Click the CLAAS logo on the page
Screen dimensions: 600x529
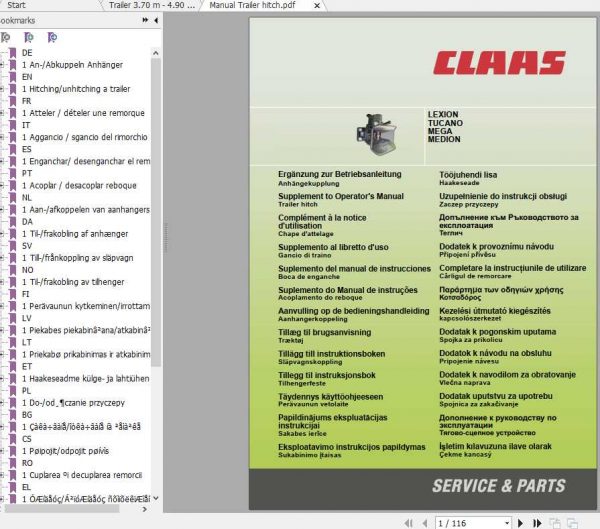point(500,63)
